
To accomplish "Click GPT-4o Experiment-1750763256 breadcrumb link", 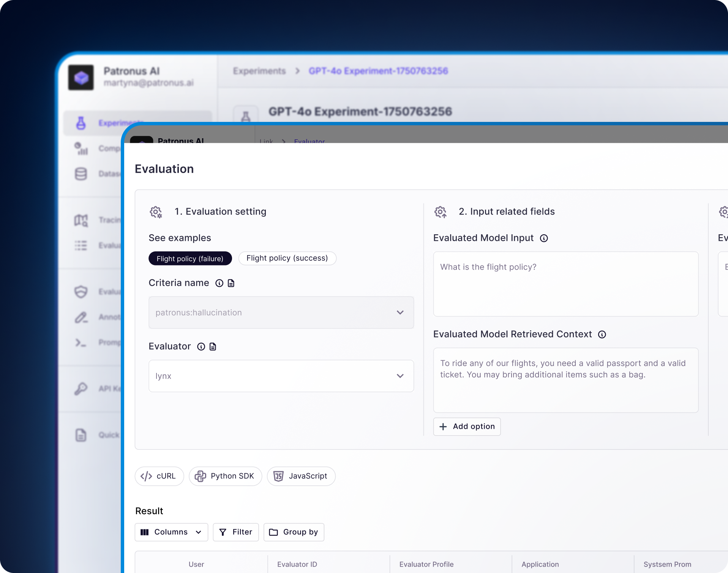I will pyautogui.click(x=378, y=71).
